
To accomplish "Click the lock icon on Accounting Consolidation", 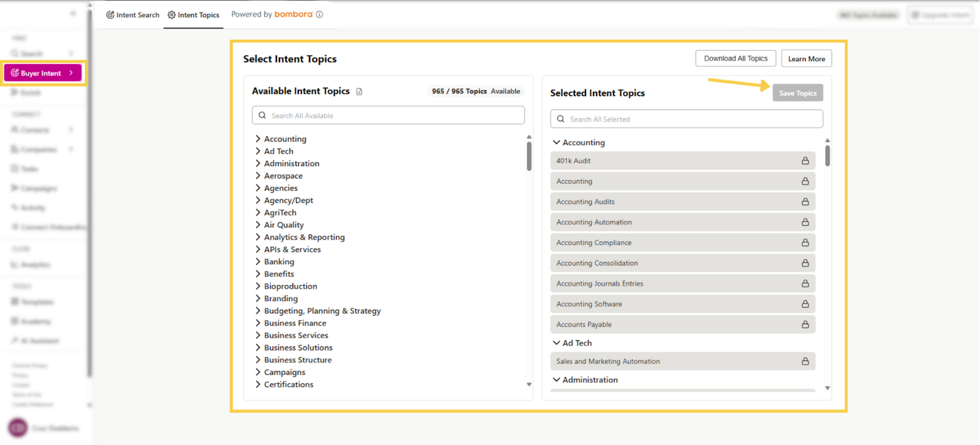I will (x=805, y=263).
